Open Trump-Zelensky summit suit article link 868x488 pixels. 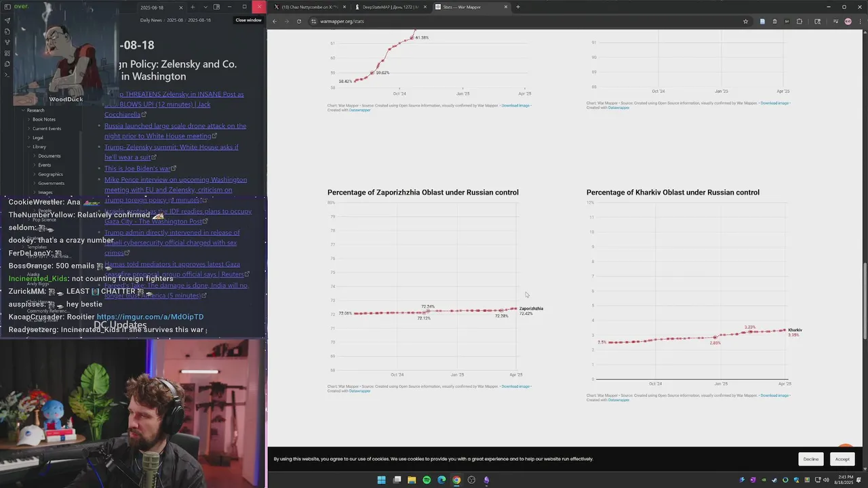click(172, 152)
